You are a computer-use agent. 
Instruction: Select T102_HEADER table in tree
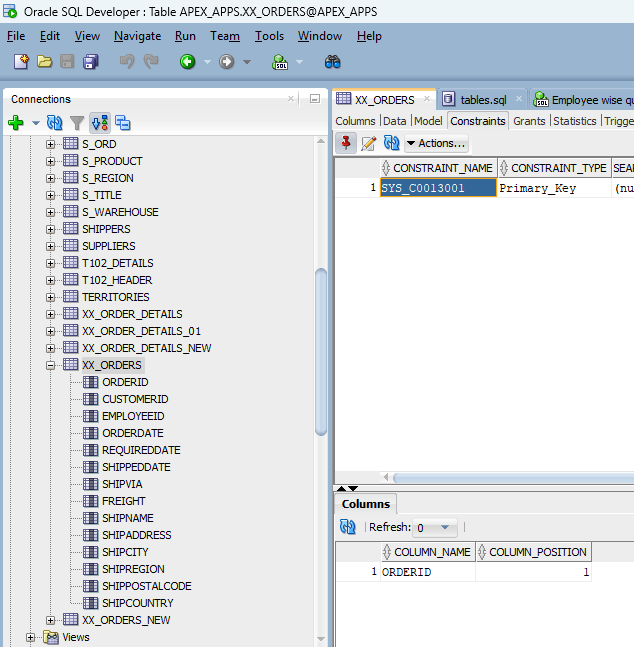click(x=117, y=280)
